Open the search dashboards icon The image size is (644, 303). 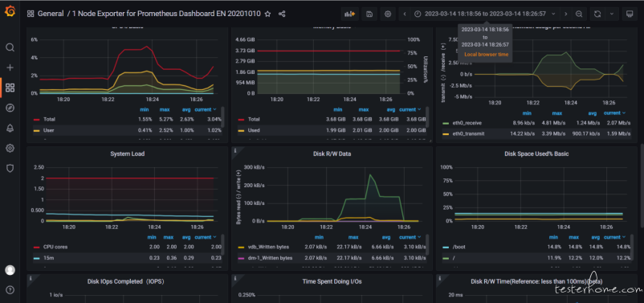[x=10, y=47]
